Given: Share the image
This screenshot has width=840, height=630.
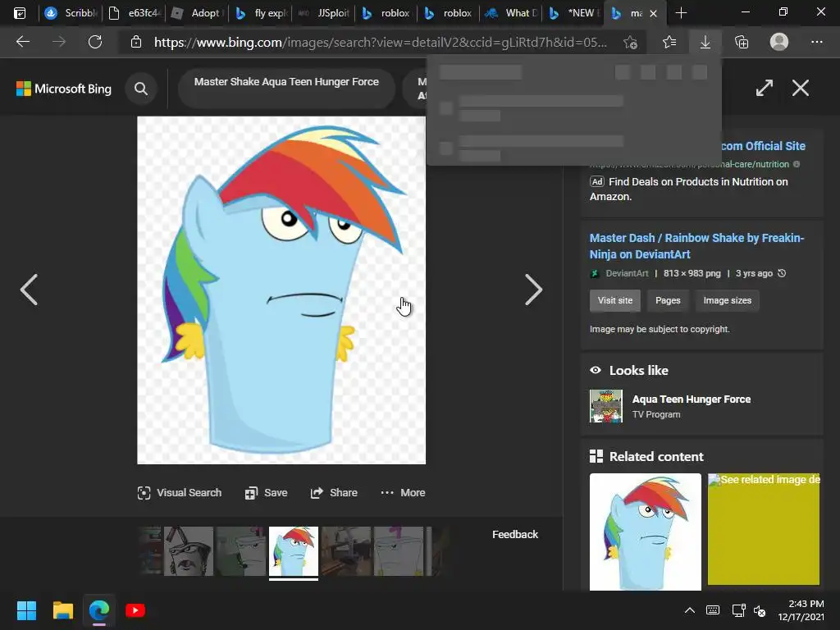Looking at the screenshot, I should tap(334, 492).
